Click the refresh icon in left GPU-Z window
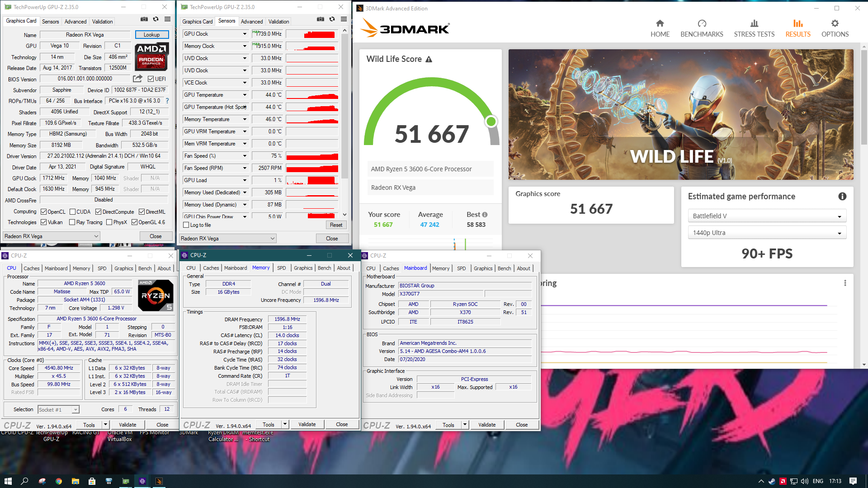This screenshot has height=488, width=868. coord(156,19)
